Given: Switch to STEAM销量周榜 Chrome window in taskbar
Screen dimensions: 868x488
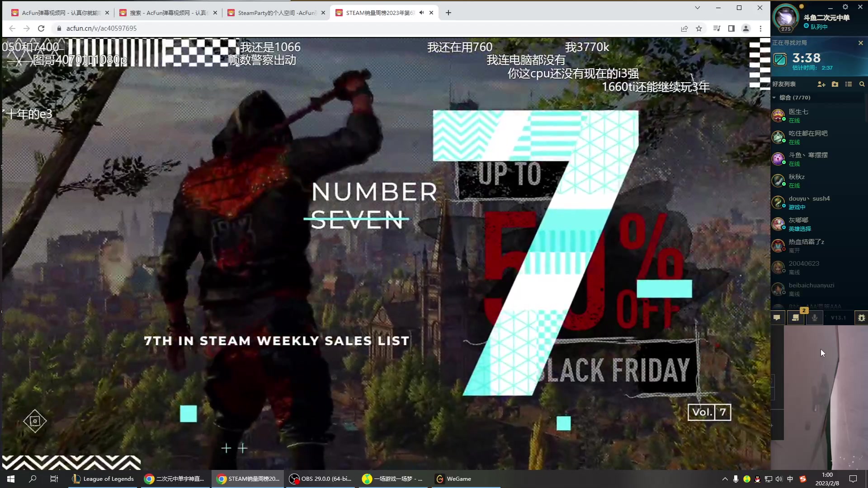Looking at the screenshot, I should [x=248, y=479].
